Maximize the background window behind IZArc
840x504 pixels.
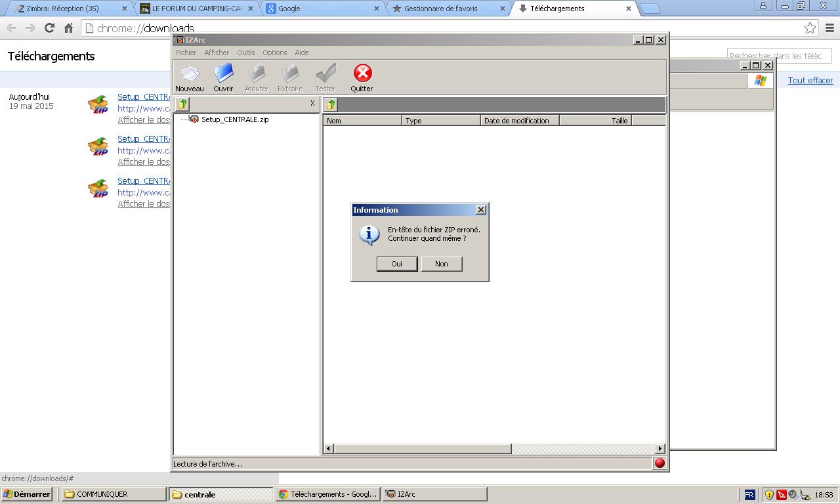756,66
